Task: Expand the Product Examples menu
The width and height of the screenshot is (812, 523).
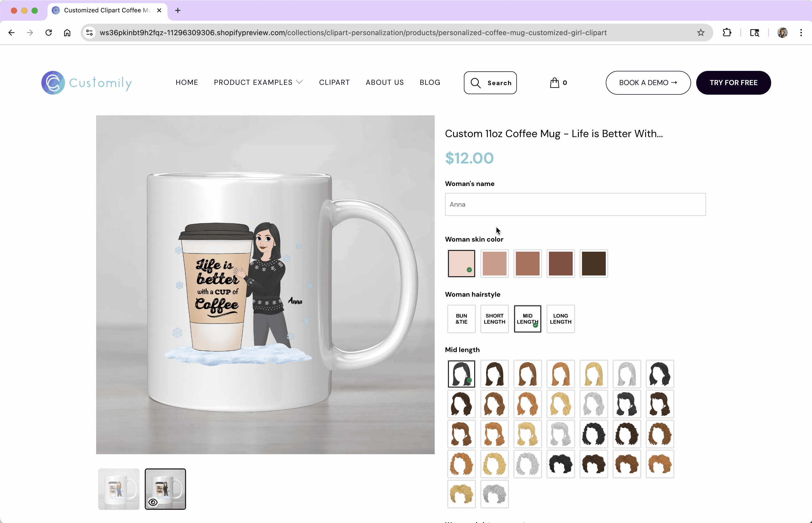Action: pyautogui.click(x=258, y=83)
